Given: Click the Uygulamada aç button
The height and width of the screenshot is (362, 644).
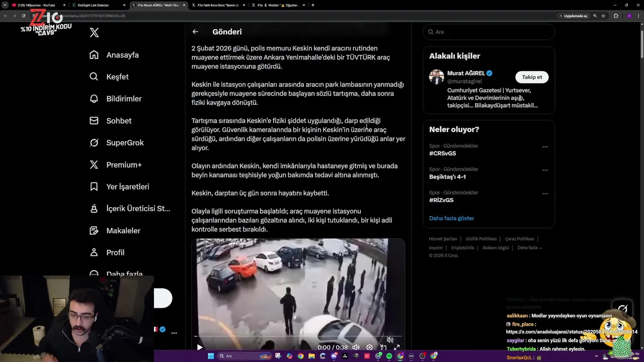Looking at the screenshot, I should click(x=574, y=16).
